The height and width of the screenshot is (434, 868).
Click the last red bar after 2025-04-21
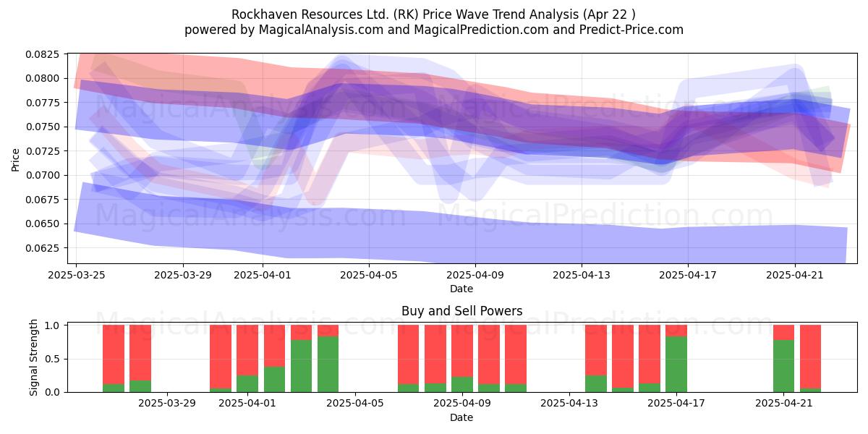click(810, 357)
